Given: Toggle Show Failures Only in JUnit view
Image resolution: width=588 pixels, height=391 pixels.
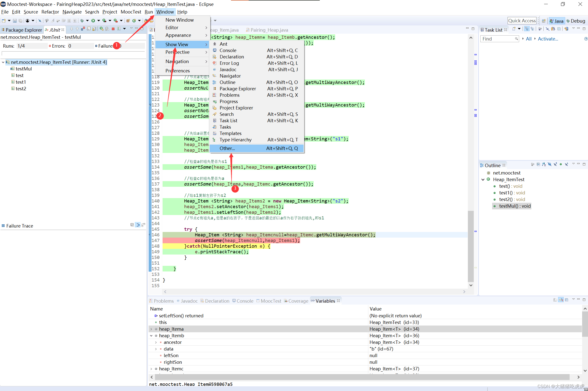Looking at the screenshot, I should tap(83, 29).
